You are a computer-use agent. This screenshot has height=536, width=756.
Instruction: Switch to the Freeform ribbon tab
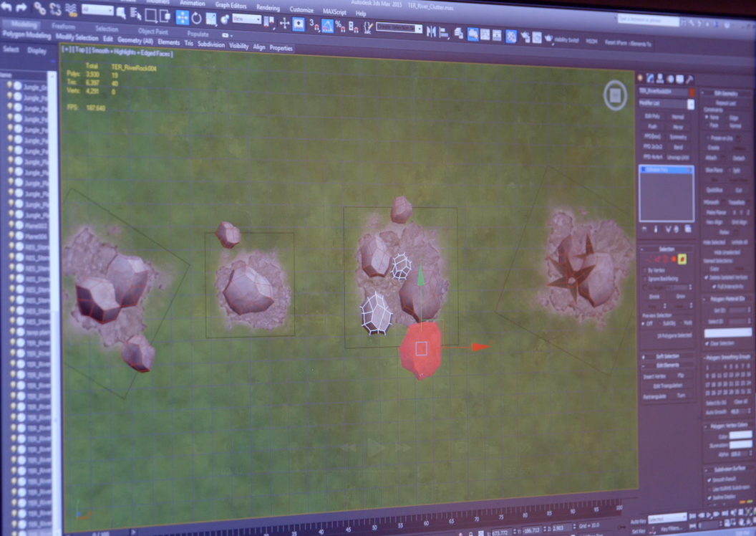point(63,27)
